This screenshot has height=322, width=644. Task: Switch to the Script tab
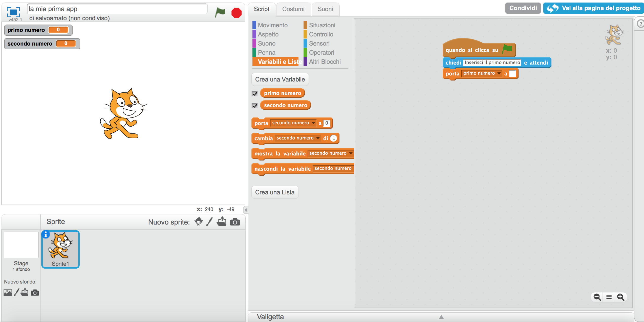(262, 9)
